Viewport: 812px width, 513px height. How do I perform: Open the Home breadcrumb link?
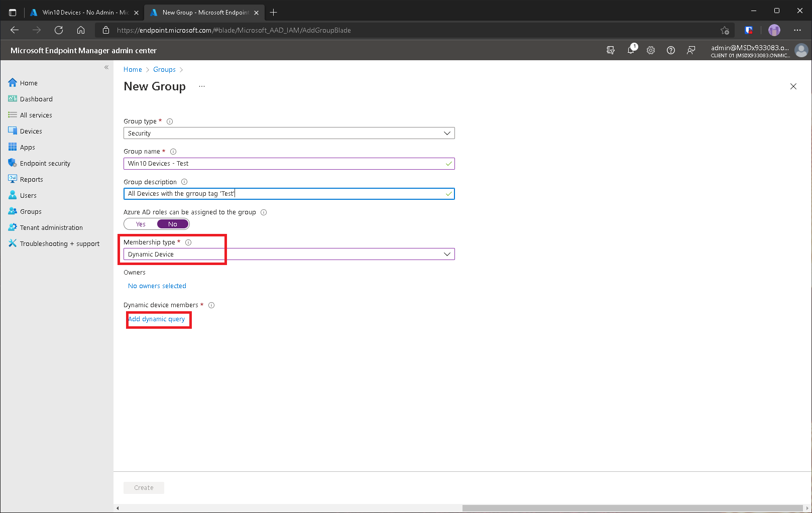tap(133, 69)
